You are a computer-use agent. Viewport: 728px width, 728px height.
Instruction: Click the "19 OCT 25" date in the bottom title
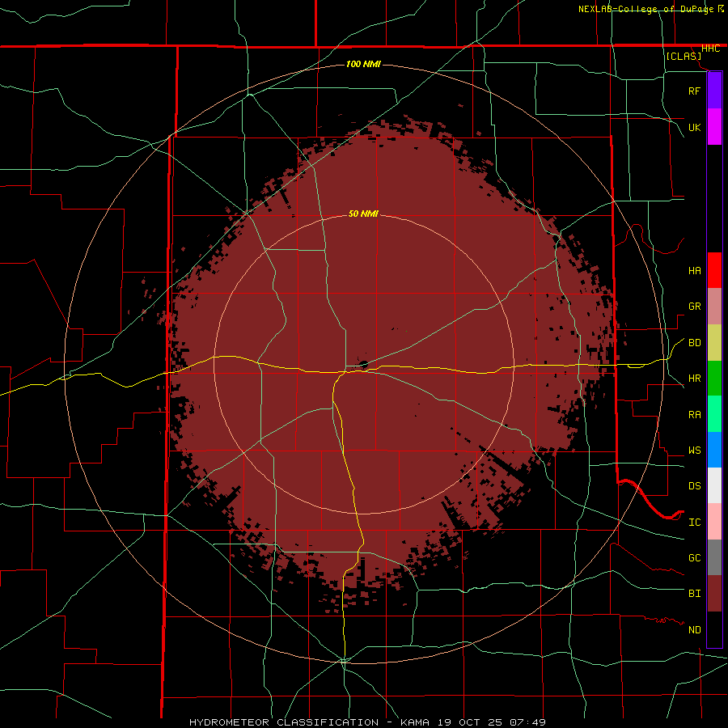pos(470,722)
